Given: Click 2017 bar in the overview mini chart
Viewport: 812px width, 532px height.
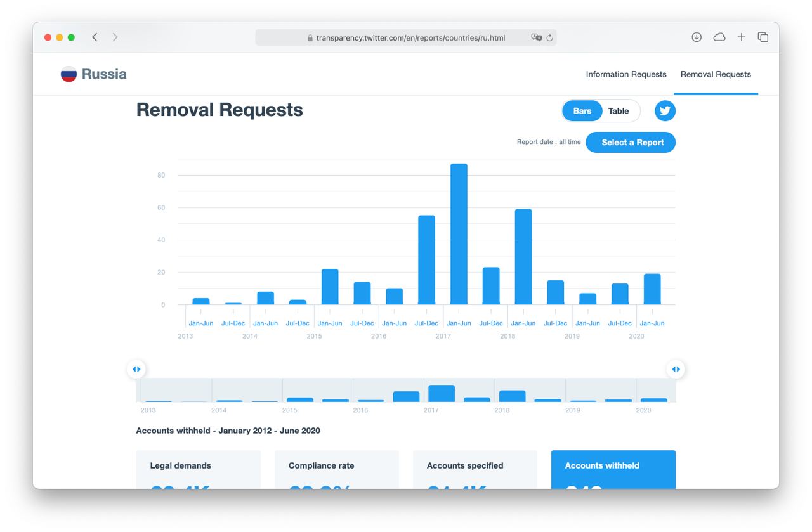Looking at the screenshot, I should [x=442, y=393].
